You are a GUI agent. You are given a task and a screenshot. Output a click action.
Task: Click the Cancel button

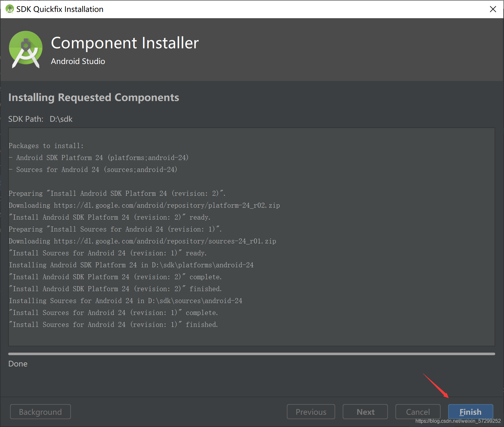(x=418, y=412)
